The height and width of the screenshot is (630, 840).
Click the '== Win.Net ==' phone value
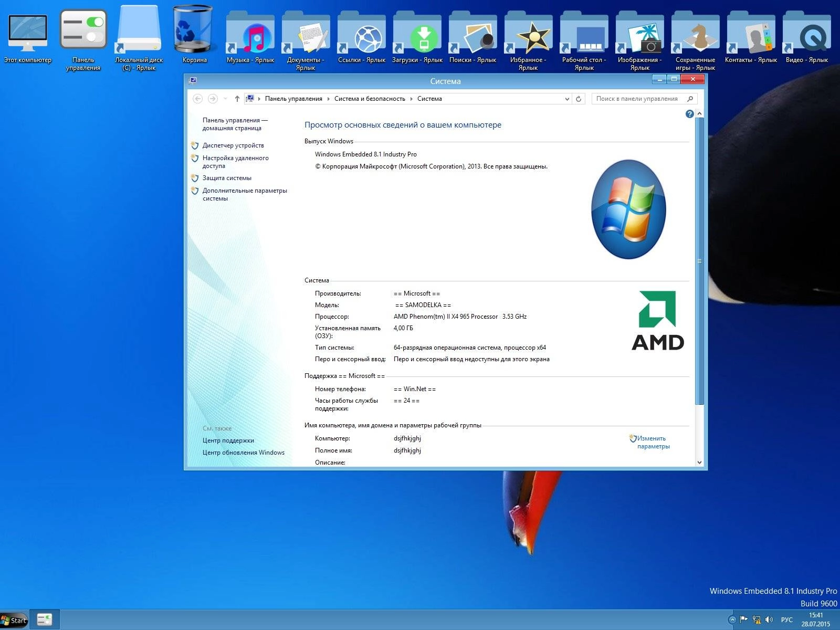point(415,389)
